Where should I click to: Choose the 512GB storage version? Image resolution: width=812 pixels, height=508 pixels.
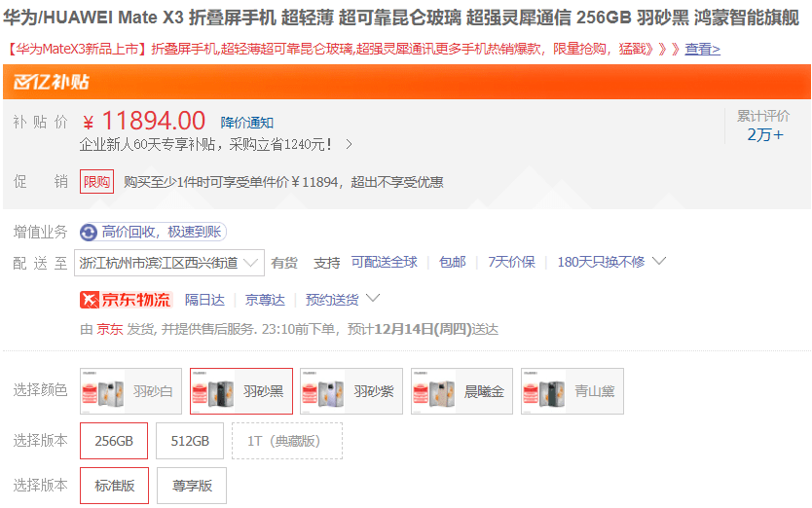pyautogui.click(x=190, y=441)
